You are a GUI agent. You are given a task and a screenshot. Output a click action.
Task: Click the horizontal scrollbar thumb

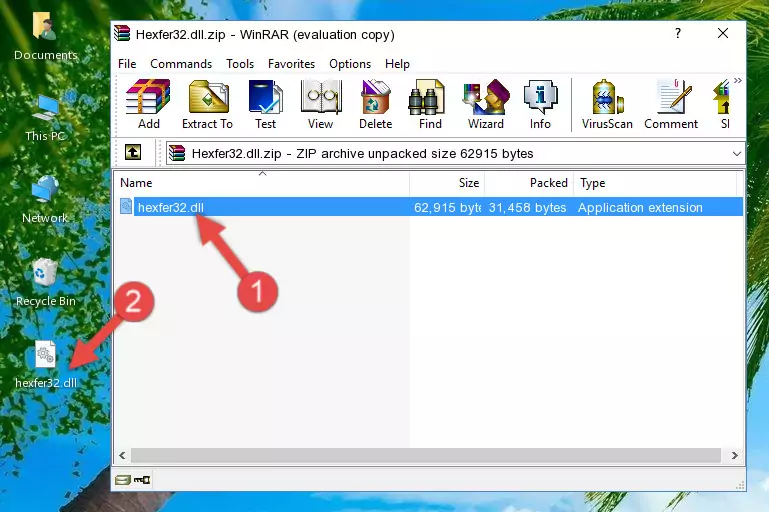click(x=425, y=455)
